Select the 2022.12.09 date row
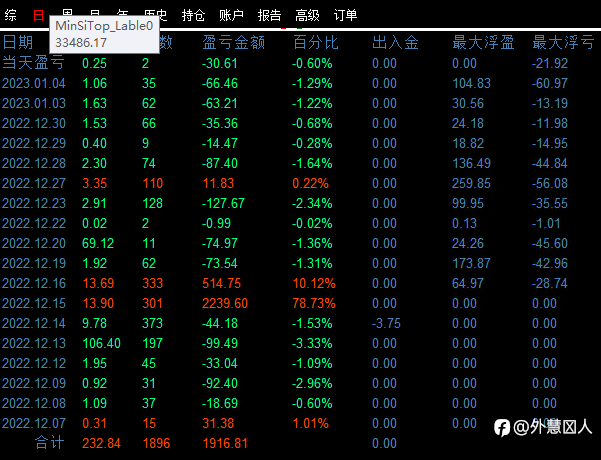 tap(34, 383)
